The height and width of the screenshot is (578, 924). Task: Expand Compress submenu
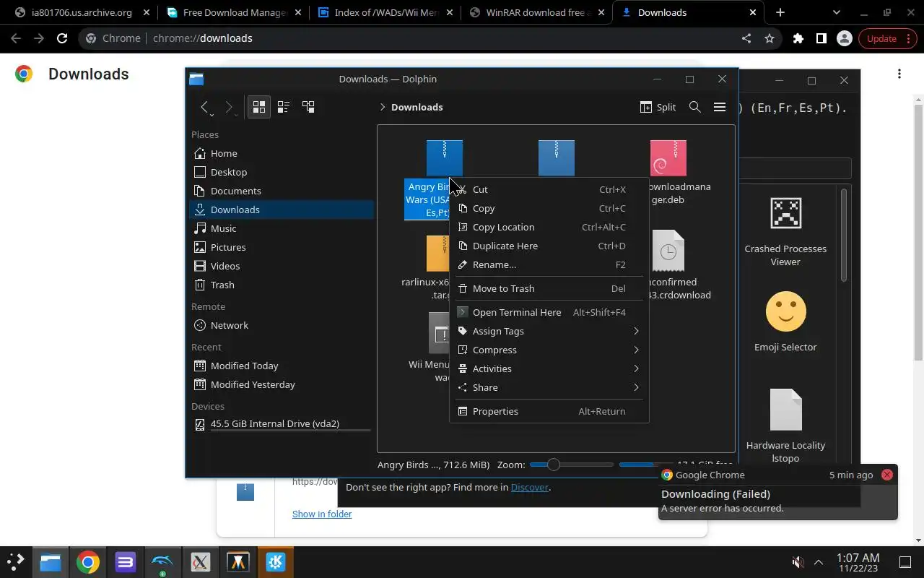click(x=549, y=350)
